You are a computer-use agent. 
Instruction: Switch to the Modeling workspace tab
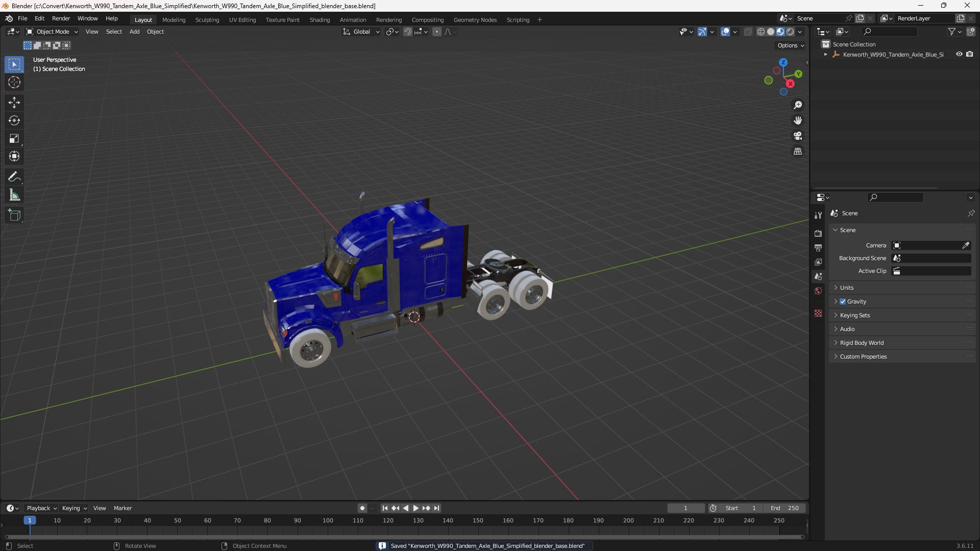tap(174, 20)
